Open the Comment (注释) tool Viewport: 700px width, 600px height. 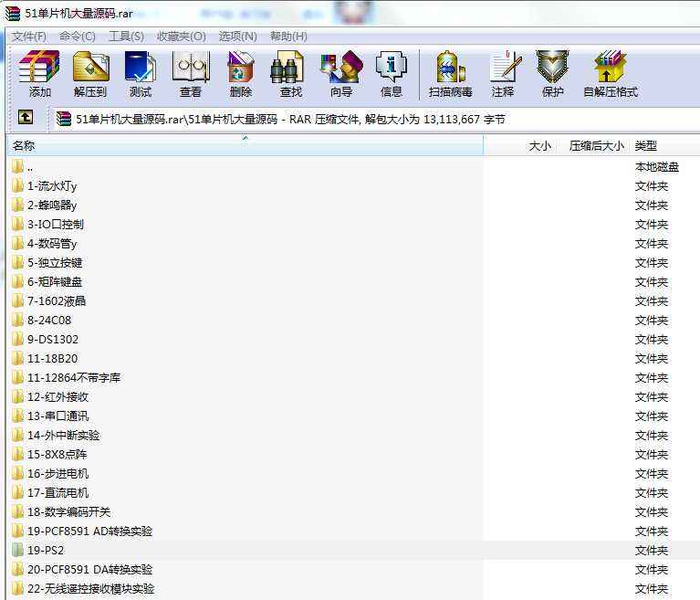click(506, 67)
